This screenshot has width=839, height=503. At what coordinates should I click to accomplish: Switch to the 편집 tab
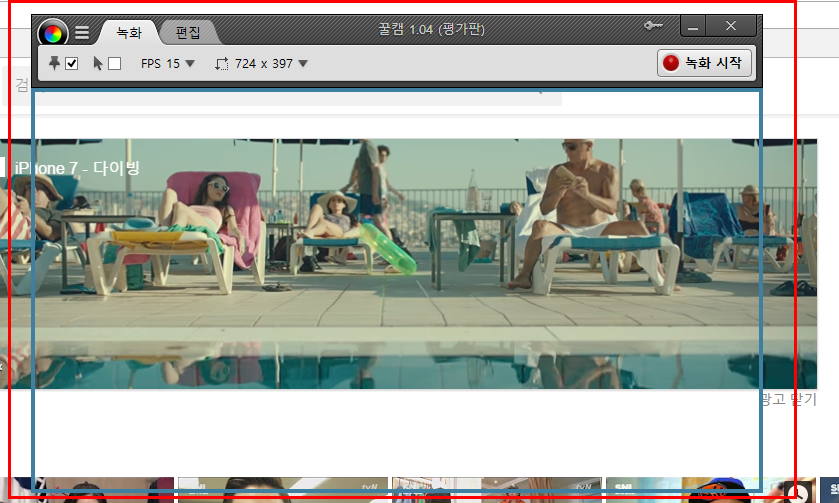pos(188,33)
